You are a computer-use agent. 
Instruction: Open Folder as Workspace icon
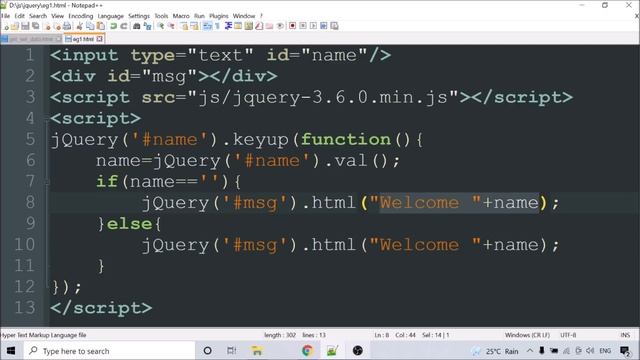269,26
